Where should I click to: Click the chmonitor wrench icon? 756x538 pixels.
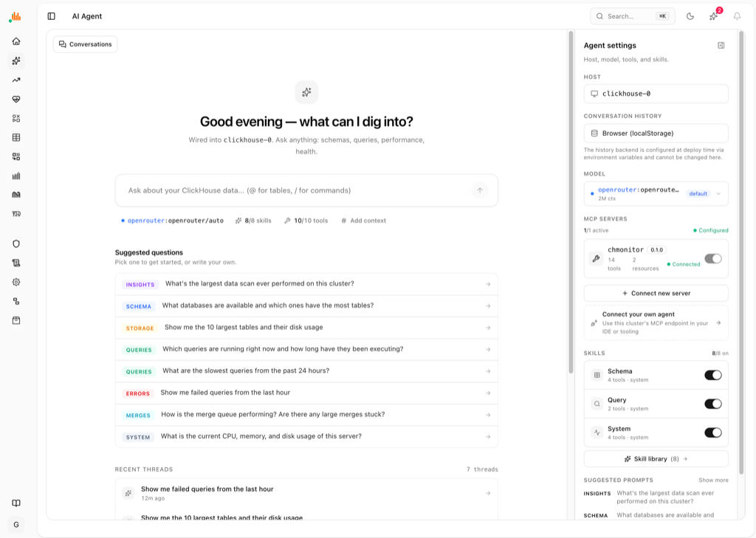coord(596,258)
